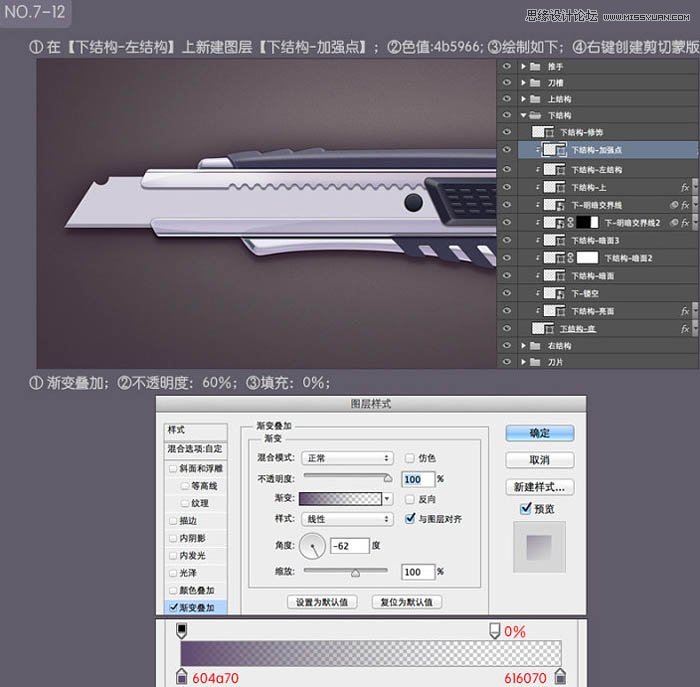The height and width of the screenshot is (687, 700).
Task: Open the 混合模式 dropdown set to 正常
Action: (x=347, y=458)
